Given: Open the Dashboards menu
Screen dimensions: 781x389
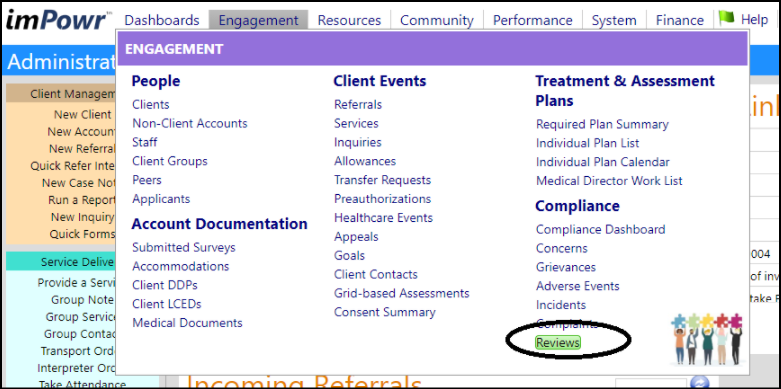Looking at the screenshot, I should (x=162, y=20).
